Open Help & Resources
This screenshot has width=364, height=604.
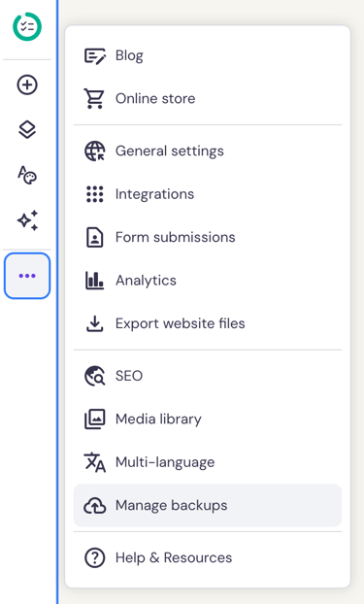click(x=208, y=557)
